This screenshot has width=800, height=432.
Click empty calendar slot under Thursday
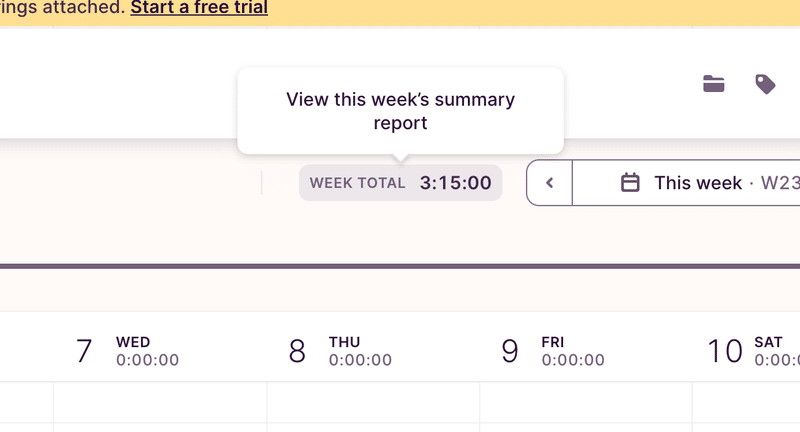tap(373, 402)
